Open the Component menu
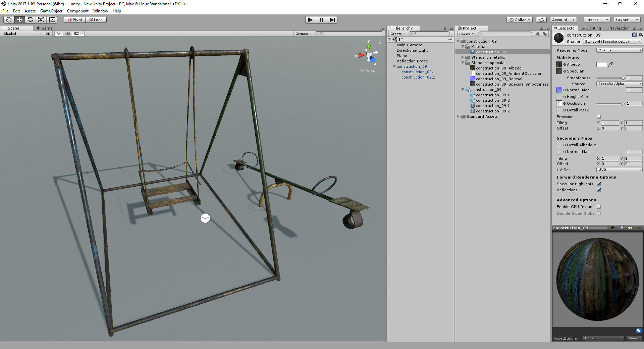The image size is (644, 349). (78, 11)
